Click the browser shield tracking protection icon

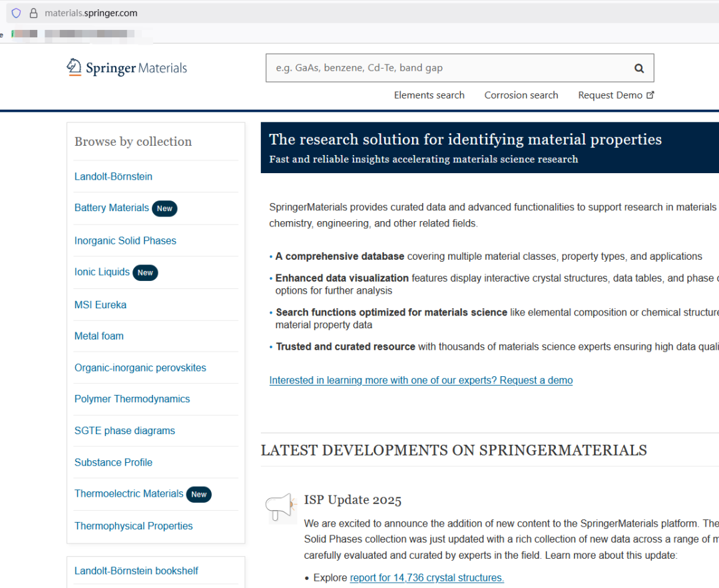pyautogui.click(x=17, y=13)
